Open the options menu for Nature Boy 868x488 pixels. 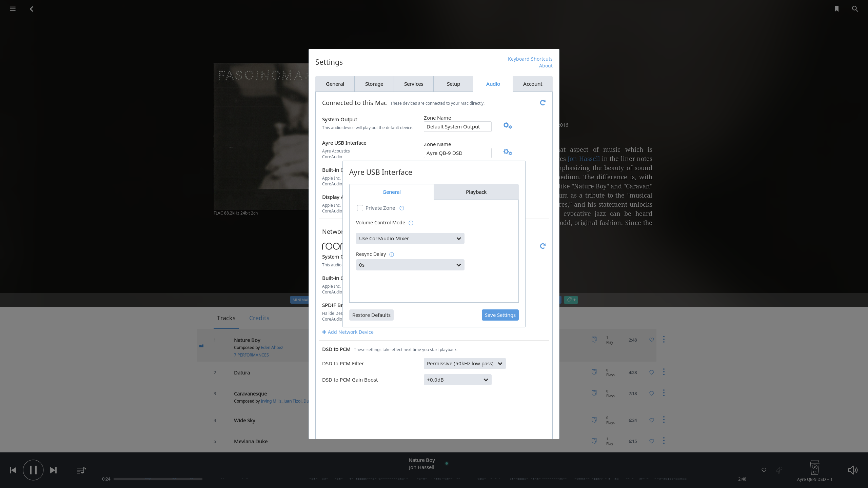pyautogui.click(x=664, y=339)
